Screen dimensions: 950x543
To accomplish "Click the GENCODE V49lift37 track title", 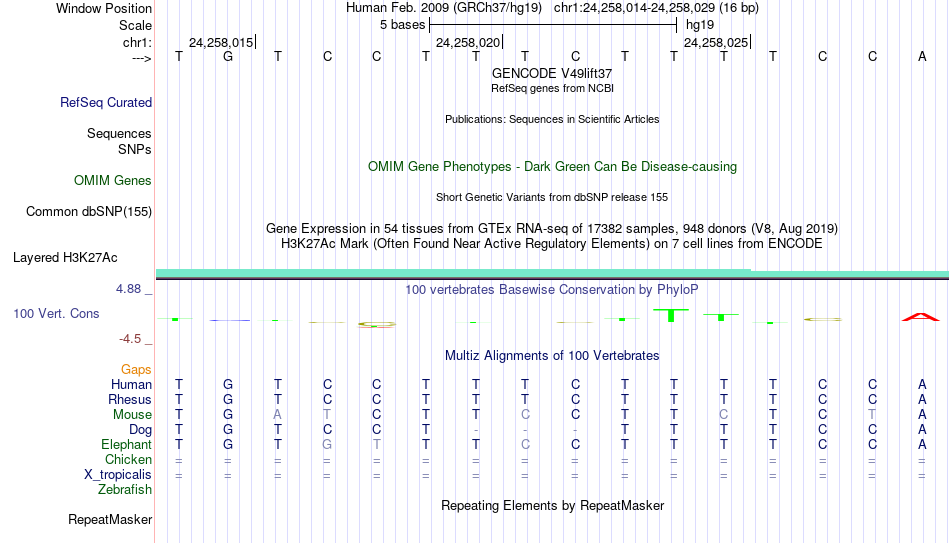I will coord(552,73).
